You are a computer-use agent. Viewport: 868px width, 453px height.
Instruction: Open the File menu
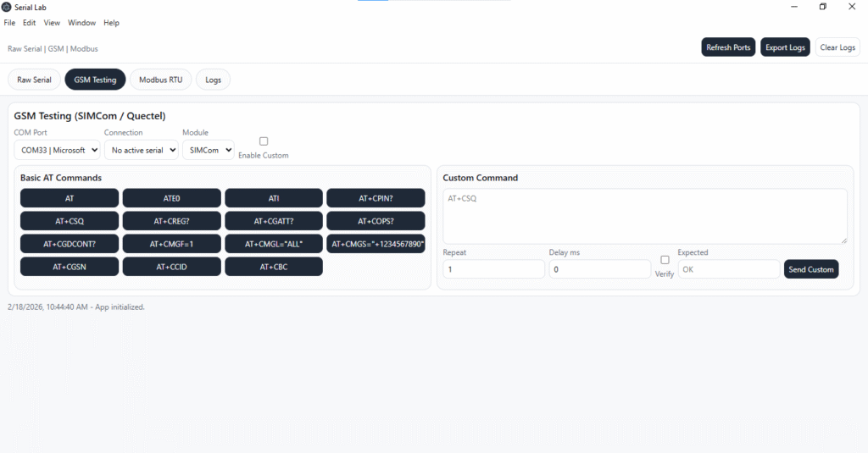(10, 23)
